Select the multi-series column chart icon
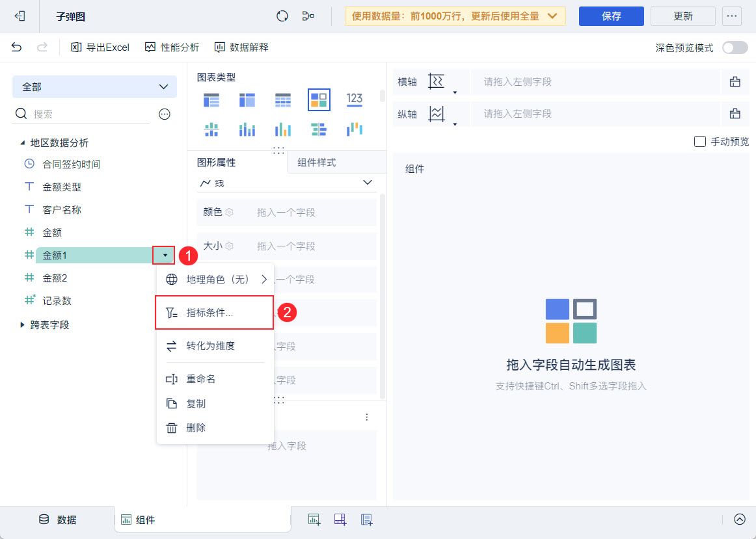Screen dimensions: 756x539 coord(247,129)
